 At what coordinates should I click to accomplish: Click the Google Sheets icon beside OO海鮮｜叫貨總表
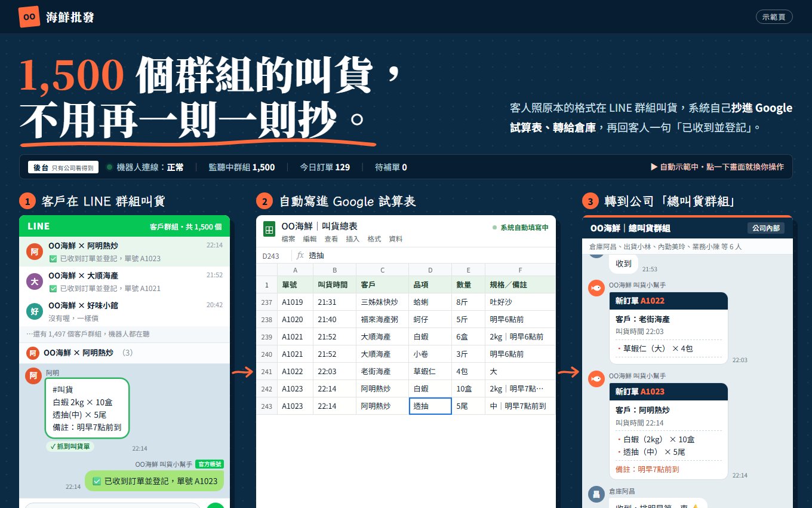coord(269,230)
